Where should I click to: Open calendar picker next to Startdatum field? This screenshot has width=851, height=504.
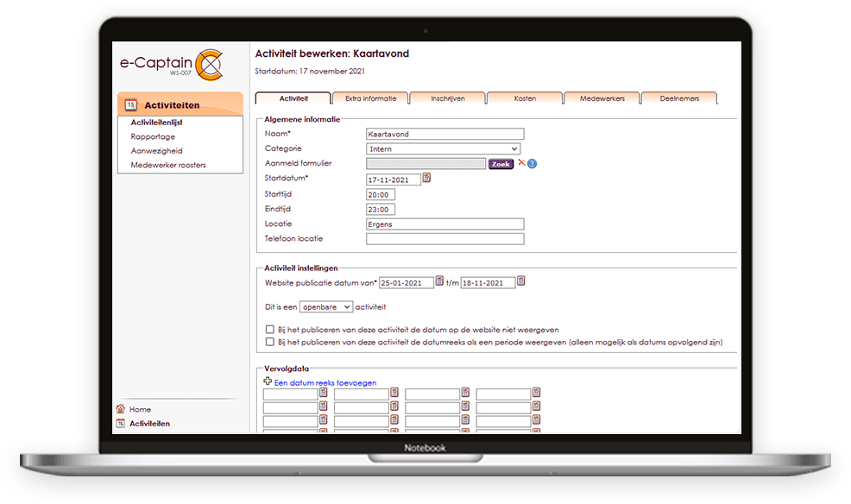(x=426, y=178)
